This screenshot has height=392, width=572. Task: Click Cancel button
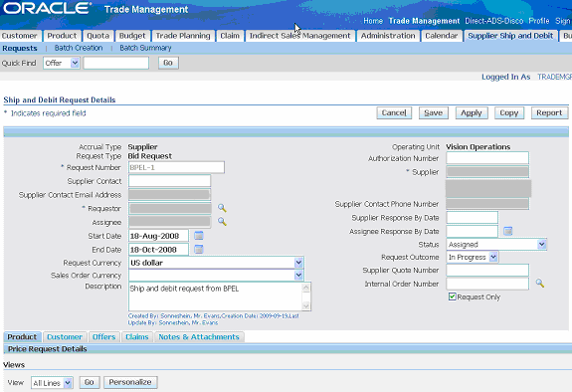[394, 112]
